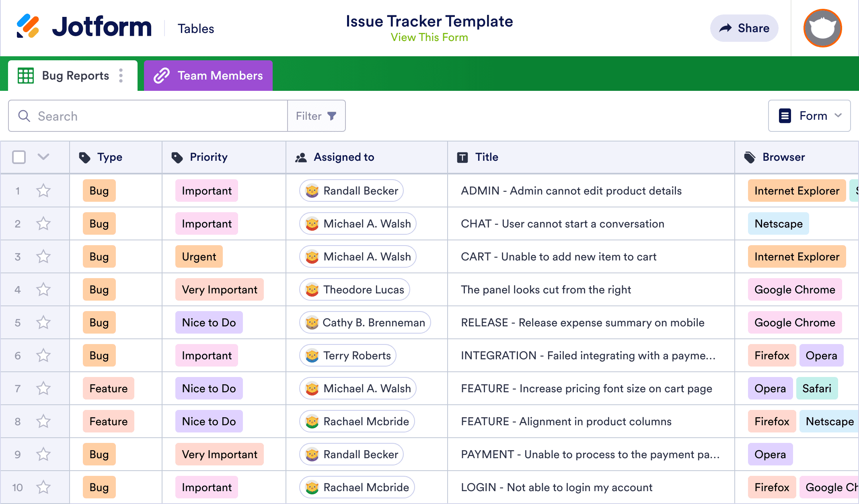Toggle the checkbox in row 1
This screenshot has width=859, height=504.
18,191
